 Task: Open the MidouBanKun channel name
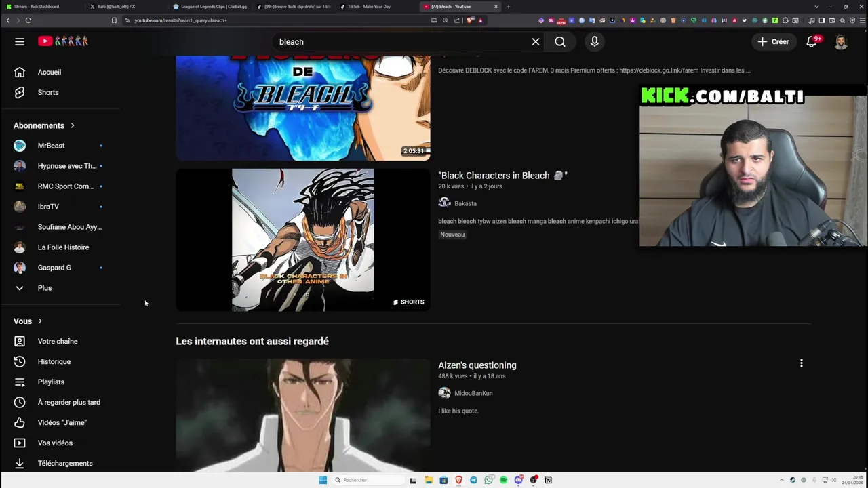(x=473, y=393)
